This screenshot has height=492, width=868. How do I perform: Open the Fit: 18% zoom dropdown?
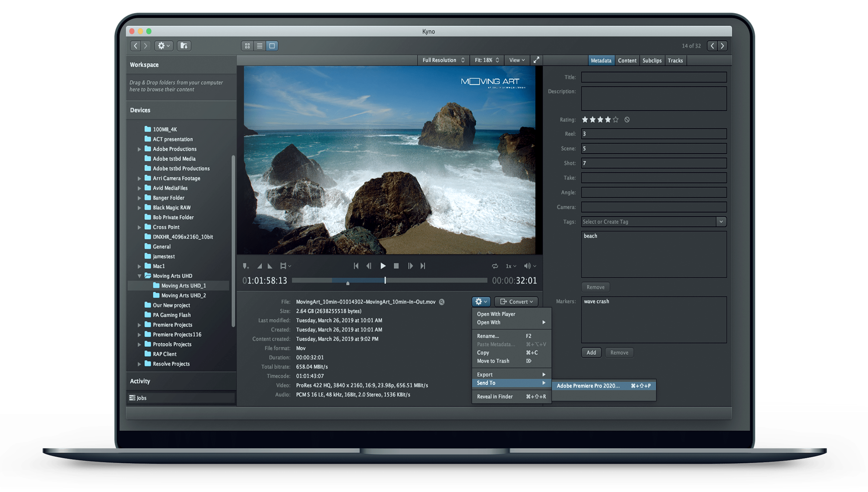click(487, 60)
